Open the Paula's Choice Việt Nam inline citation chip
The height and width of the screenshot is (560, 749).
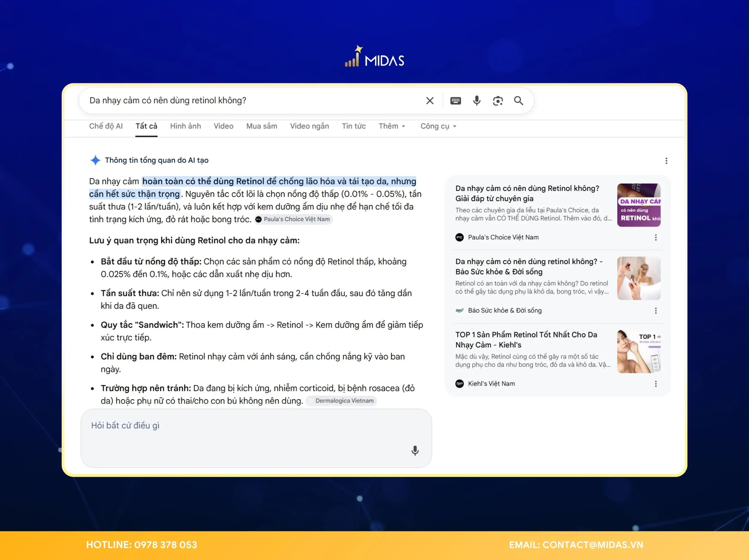click(x=293, y=219)
